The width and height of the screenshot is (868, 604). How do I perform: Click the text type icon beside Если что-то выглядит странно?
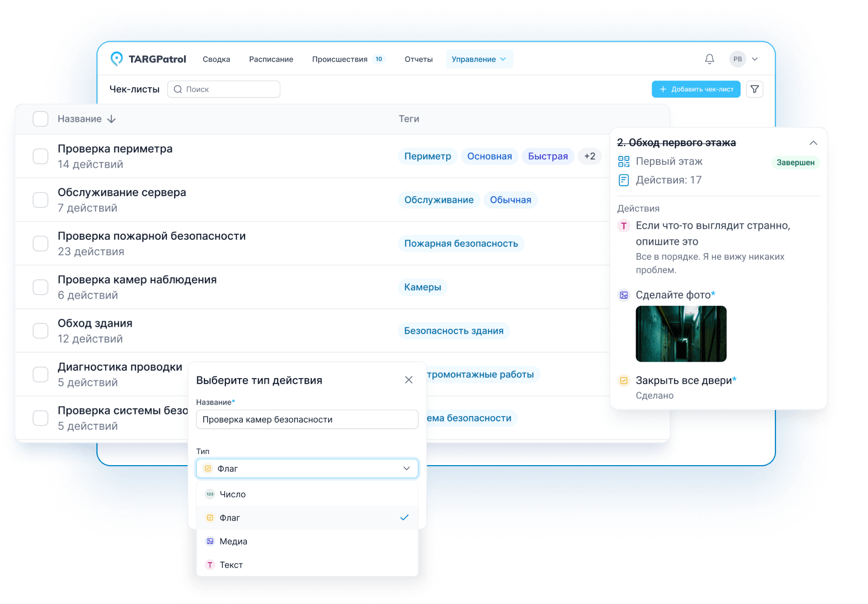pos(623,226)
